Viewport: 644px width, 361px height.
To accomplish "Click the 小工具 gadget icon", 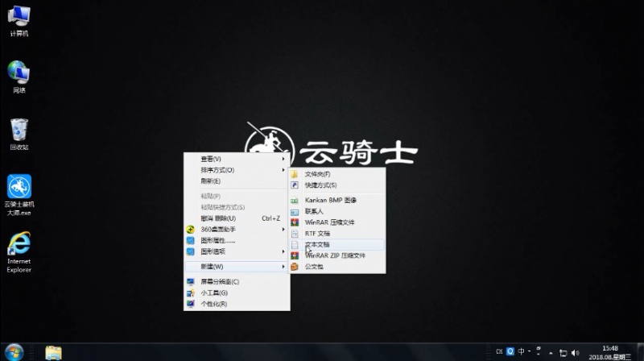I will click(x=190, y=293).
